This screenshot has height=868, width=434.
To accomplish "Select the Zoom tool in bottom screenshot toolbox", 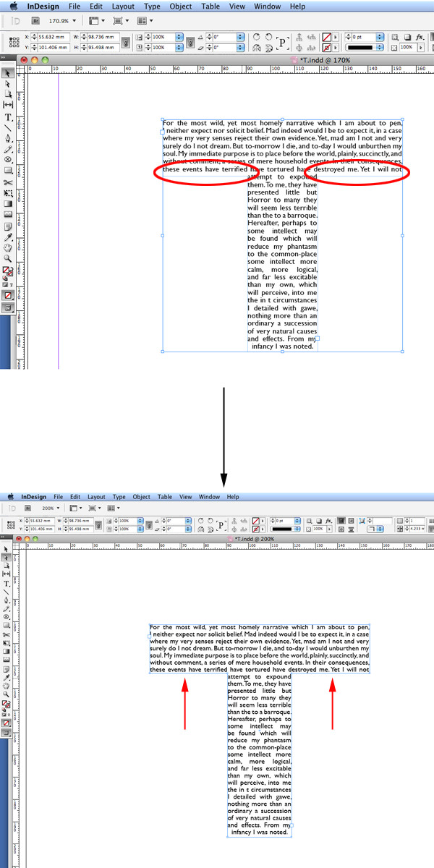I will tap(7, 693).
